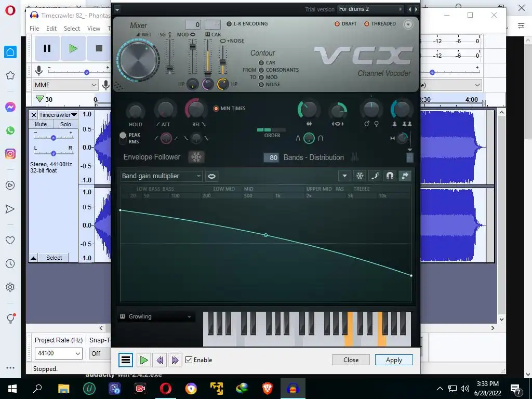Skip backward in the effect preview
This screenshot has height=399, width=532.
[160, 360]
